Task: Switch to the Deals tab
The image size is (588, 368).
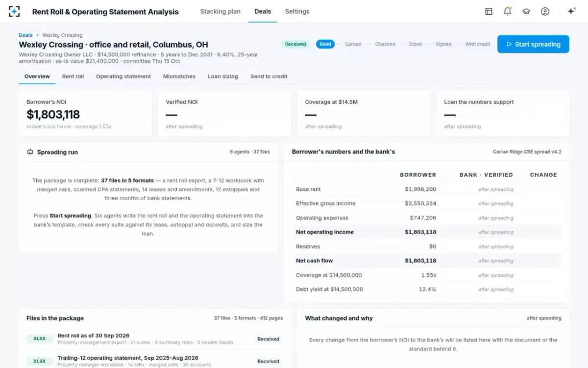Action: point(263,11)
